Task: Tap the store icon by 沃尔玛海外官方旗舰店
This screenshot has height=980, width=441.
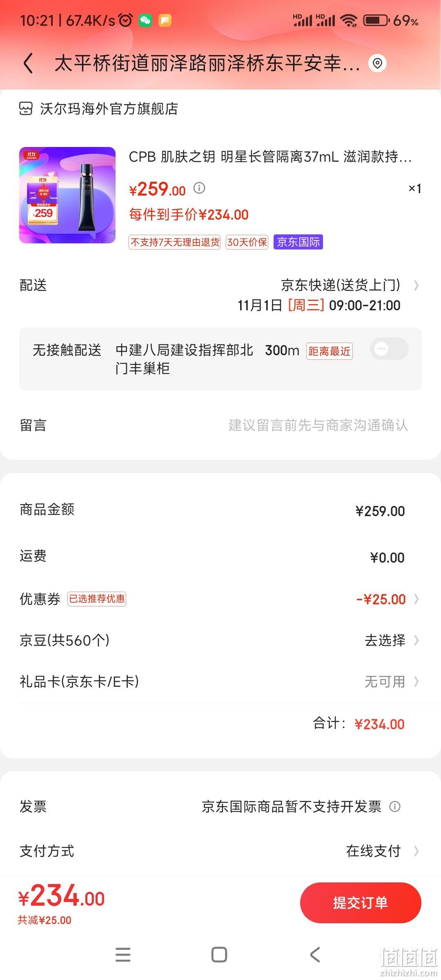Action: click(x=26, y=109)
